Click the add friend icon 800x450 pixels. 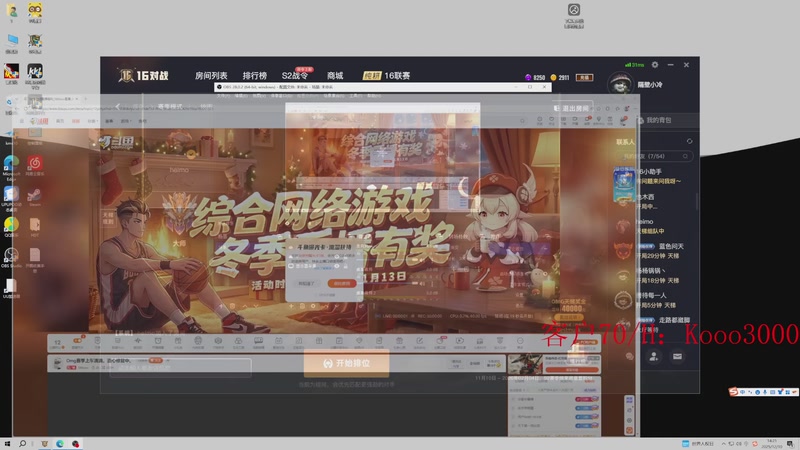654,357
